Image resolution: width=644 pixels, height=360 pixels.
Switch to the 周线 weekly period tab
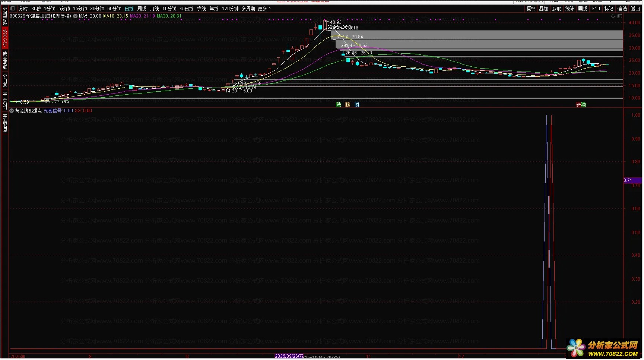pyautogui.click(x=142, y=9)
